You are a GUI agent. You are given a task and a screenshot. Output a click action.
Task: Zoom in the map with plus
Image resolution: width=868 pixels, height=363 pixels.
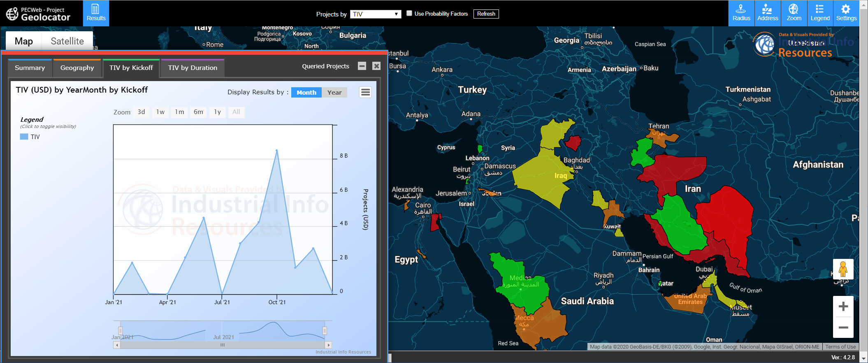843,307
